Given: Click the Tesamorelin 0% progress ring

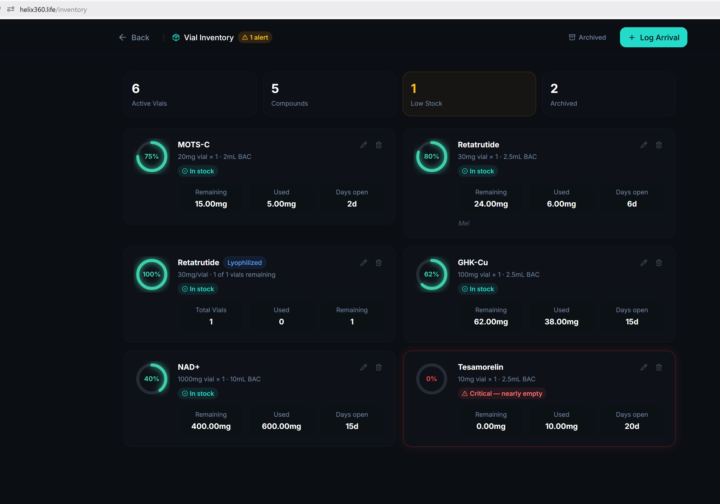Looking at the screenshot, I should 431,379.
